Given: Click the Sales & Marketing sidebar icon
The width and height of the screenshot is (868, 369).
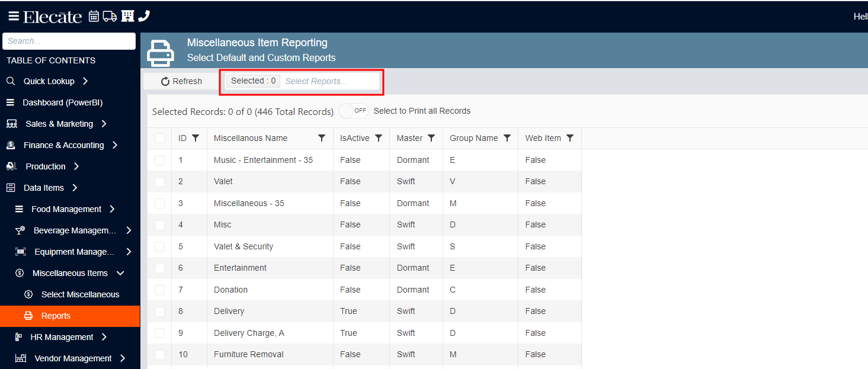Looking at the screenshot, I should [x=11, y=124].
